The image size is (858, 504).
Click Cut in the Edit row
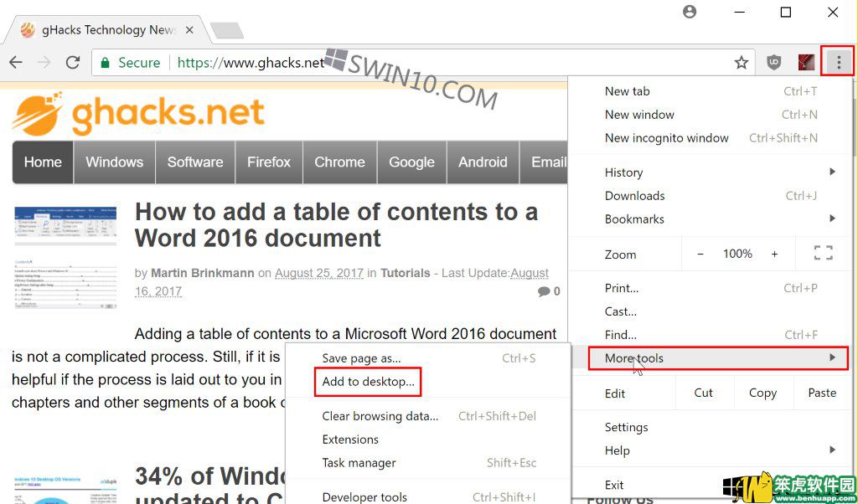703,393
